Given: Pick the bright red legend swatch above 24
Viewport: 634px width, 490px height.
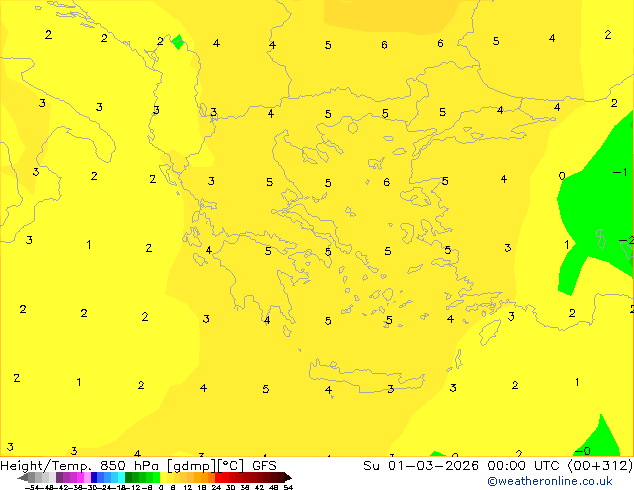Looking at the screenshot, I should coord(218,477).
